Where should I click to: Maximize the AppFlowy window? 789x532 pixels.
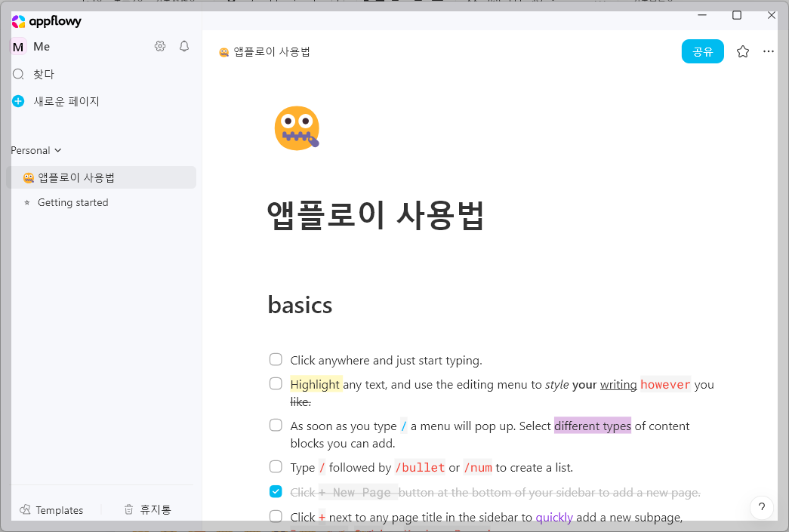[x=737, y=15]
